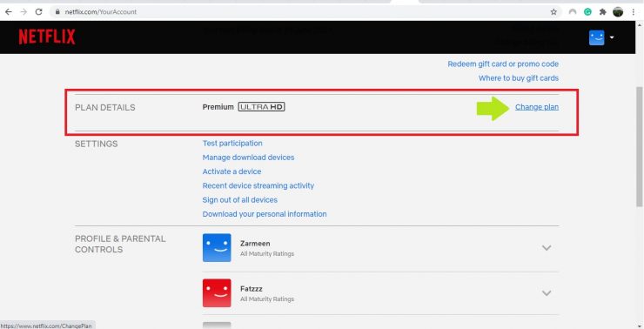Open the header profile dropdown caret
Viewport: 644px width, 329px height.
tap(612, 37)
